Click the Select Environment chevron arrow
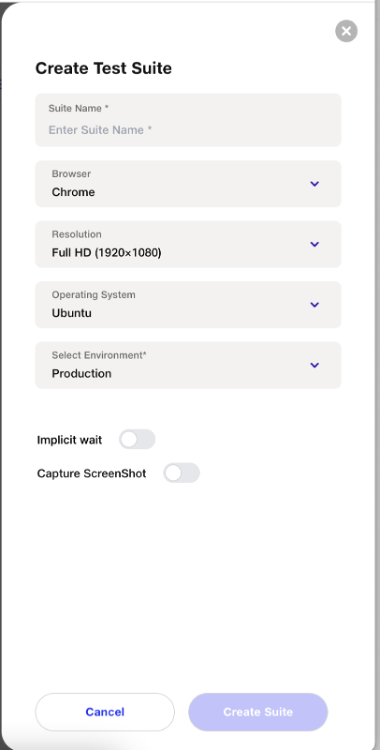The image size is (381, 750). click(x=314, y=365)
